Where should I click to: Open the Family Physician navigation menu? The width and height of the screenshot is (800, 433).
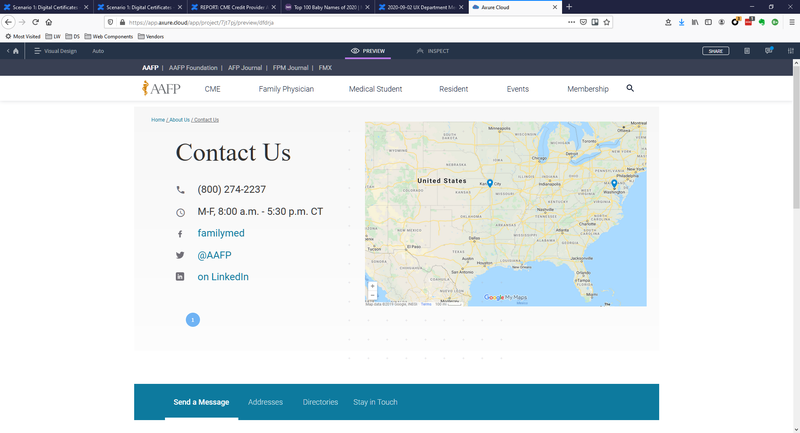tap(286, 89)
